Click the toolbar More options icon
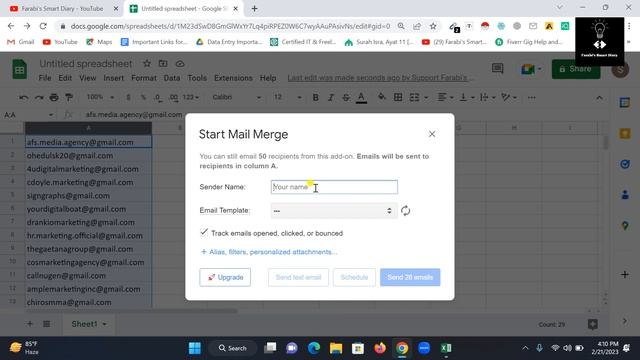640x360 pixels. point(531,97)
